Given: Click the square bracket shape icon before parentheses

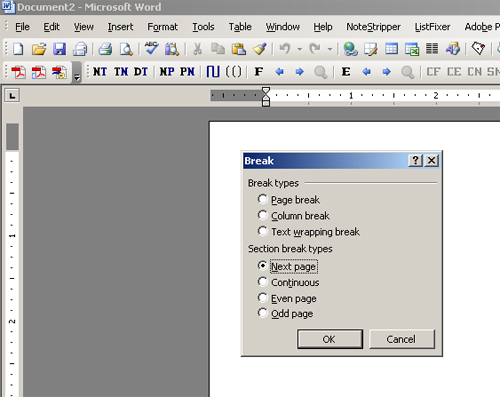Looking at the screenshot, I should pos(213,71).
